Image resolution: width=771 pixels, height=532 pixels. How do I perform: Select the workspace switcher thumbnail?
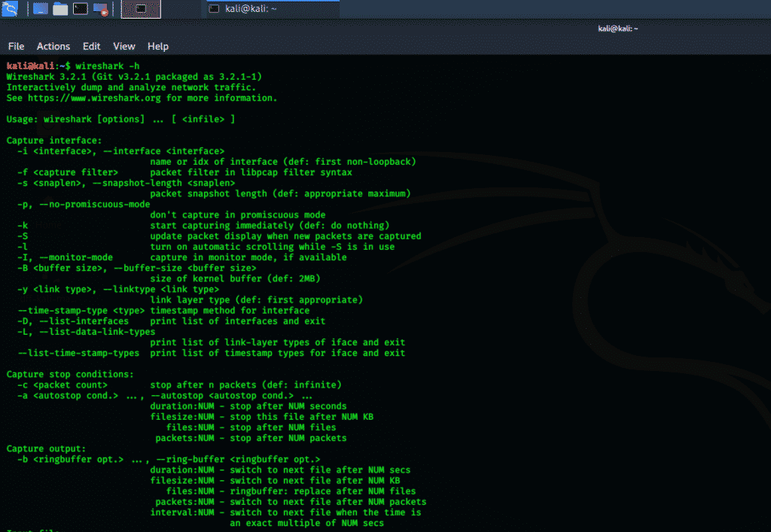tap(141, 9)
